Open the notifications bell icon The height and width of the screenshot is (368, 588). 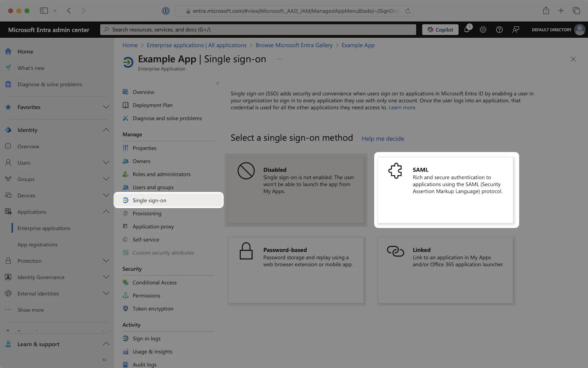coord(467,29)
